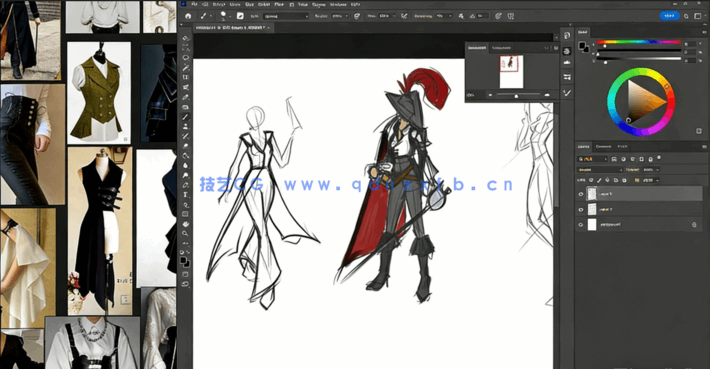Image resolution: width=710 pixels, height=369 pixels.
Task: Enable airbrush-style build-up icon
Action: [x=404, y=16]
